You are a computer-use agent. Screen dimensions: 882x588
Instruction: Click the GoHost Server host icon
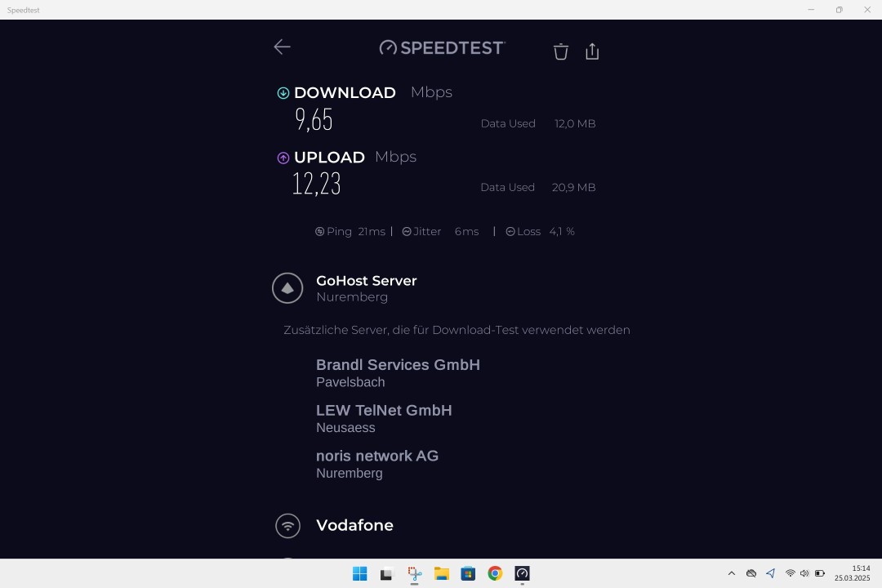pos(287,288)
